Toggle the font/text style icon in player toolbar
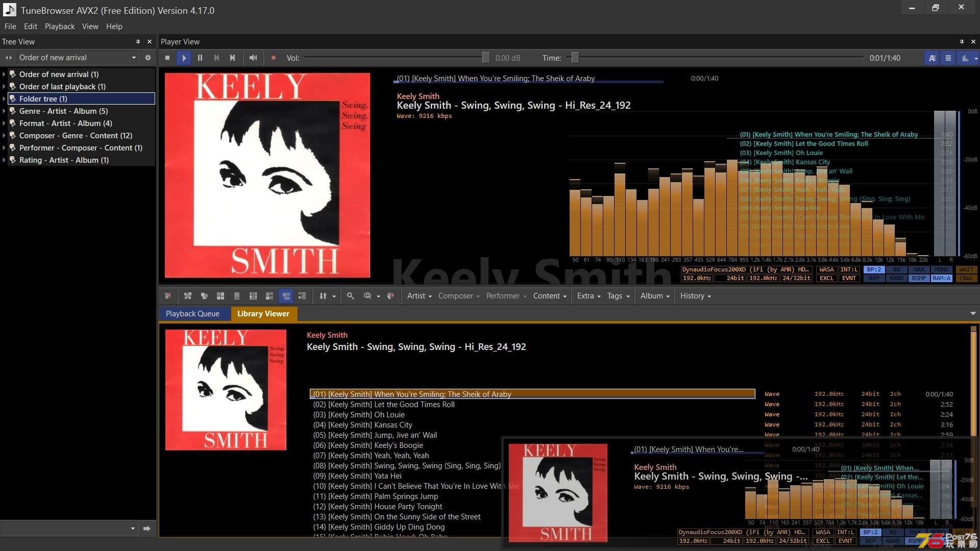The width and height of the screenshot is (980, 551). pos(932,58)
